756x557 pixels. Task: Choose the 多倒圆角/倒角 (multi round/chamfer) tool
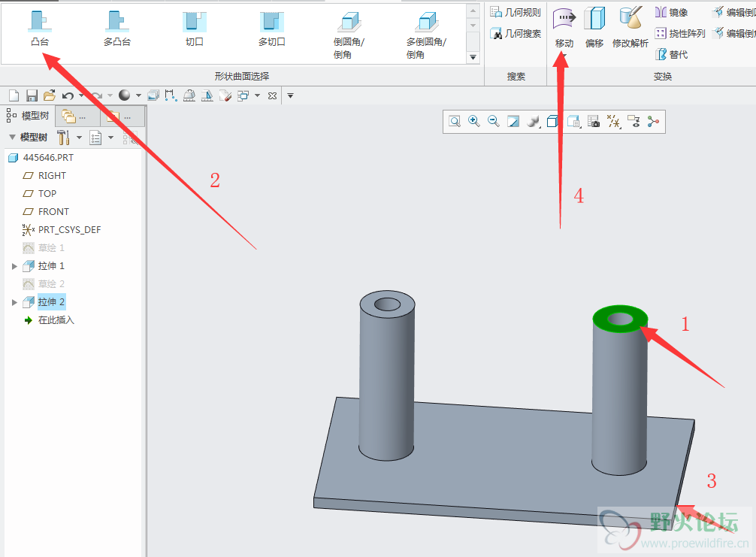[x=427, y=35]
